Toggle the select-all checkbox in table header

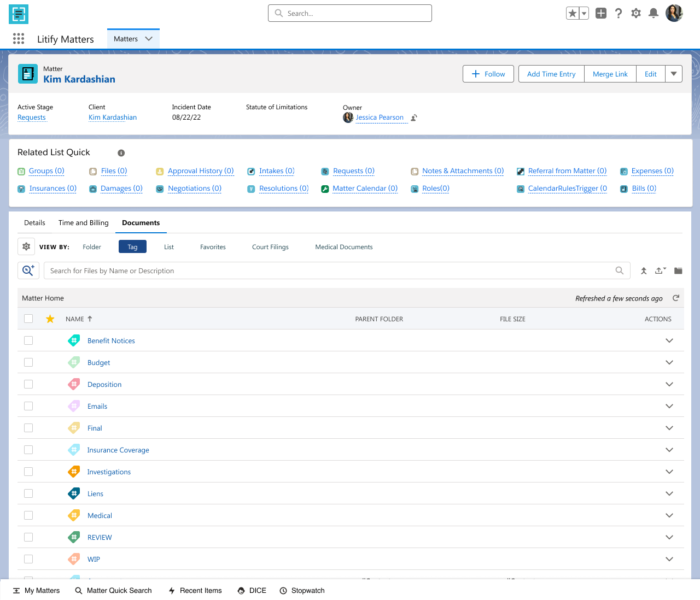(28, 319)
